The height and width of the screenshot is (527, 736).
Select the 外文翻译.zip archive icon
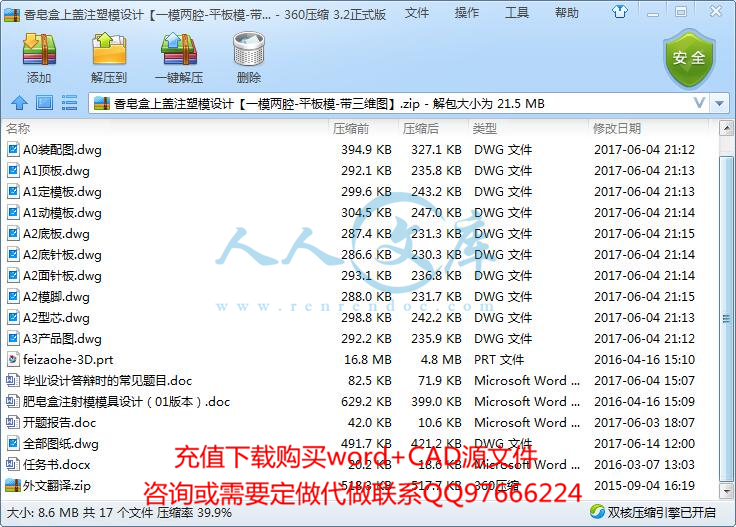pyautogui.click(x=13, y=485)
